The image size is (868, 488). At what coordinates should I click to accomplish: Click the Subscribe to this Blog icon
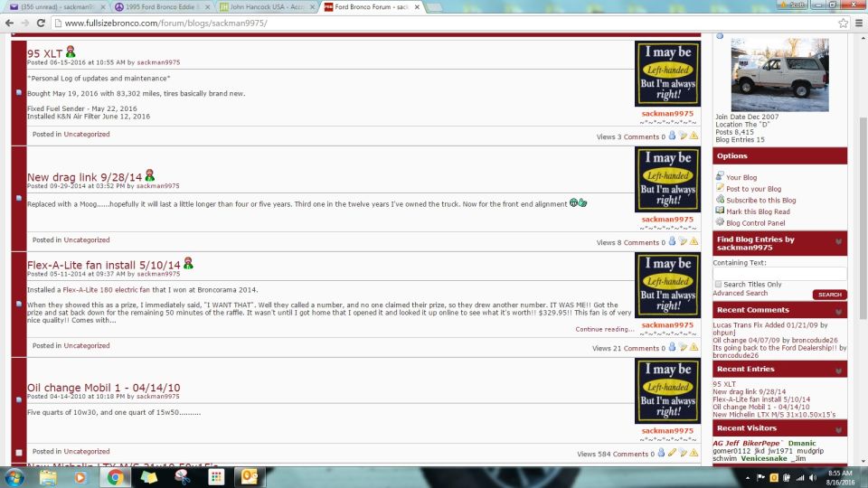720,199
